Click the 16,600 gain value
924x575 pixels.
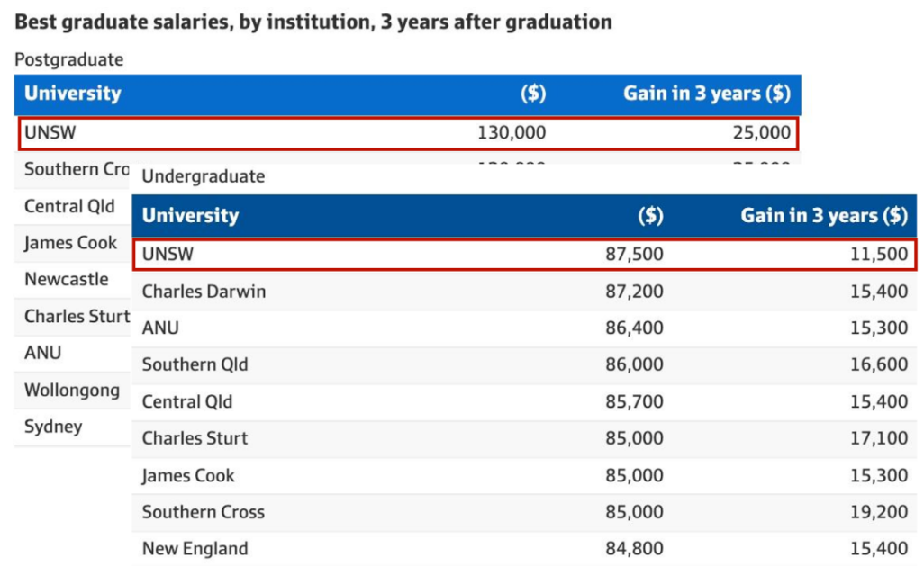tap(879, 364)
